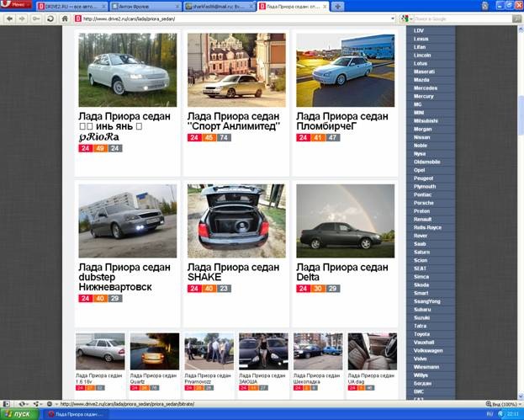Select Volkswagen in the brand sidebar
This screenshot has height=420, width=524.
pos(428,350)
